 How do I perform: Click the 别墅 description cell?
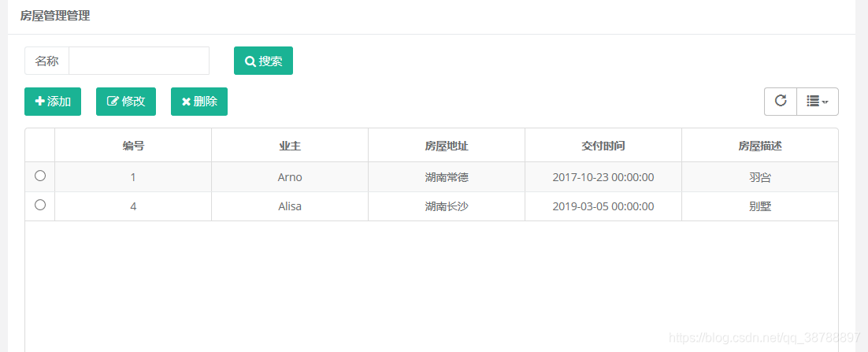[760, 206]
